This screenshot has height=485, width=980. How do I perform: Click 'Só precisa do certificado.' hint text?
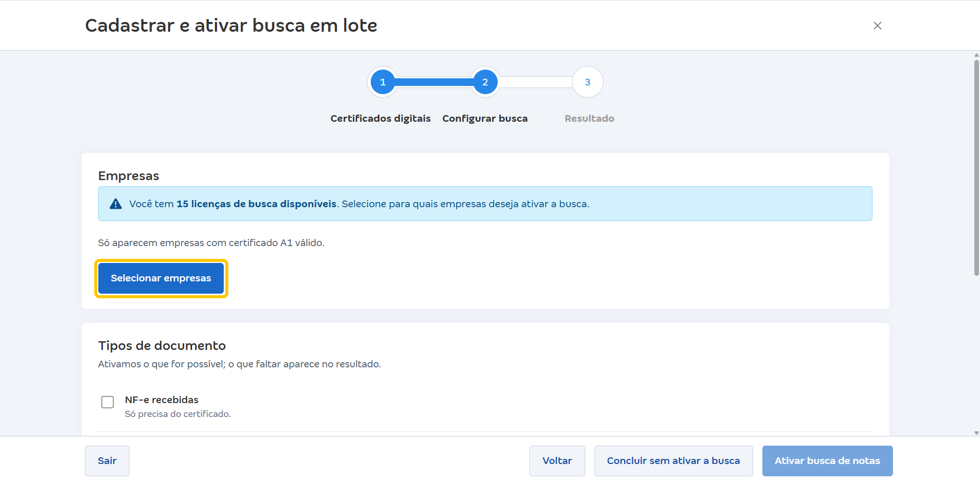pos(178,414)
